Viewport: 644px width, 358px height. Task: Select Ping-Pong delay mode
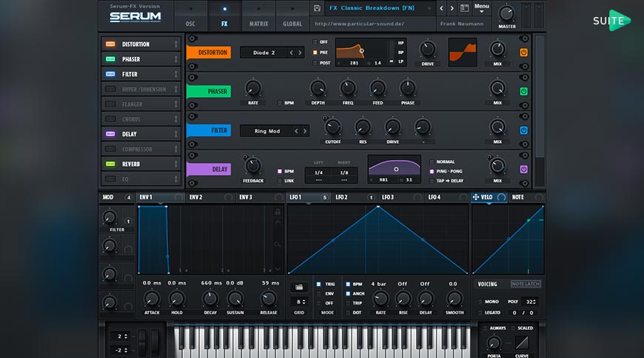[432, 171]
